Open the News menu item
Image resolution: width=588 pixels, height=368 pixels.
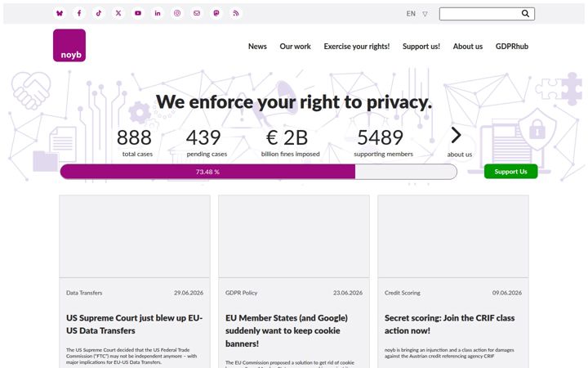257,46
